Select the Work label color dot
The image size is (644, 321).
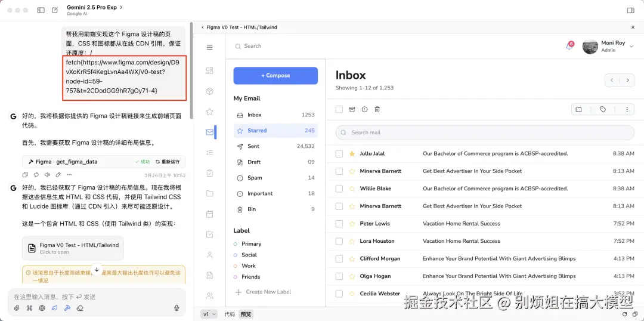click(x=236, y=266)
